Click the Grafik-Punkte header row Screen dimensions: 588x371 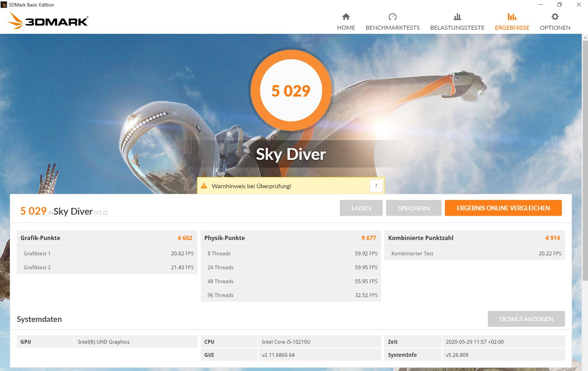click(x=107, y=238)
